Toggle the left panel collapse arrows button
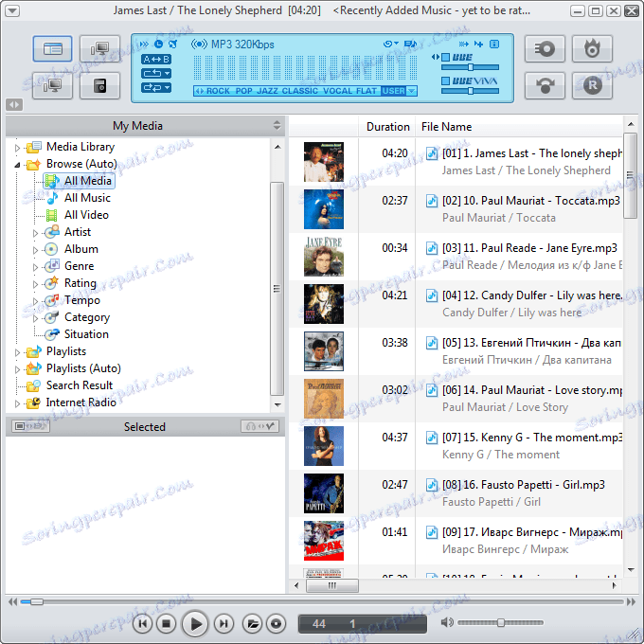This screenshot has width=644, height=644. 14,105
